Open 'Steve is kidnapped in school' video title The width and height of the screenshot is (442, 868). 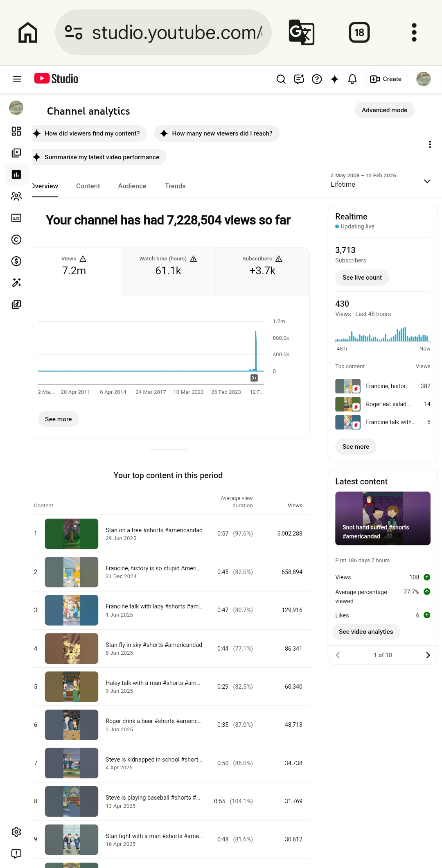[x=154, y=759]
